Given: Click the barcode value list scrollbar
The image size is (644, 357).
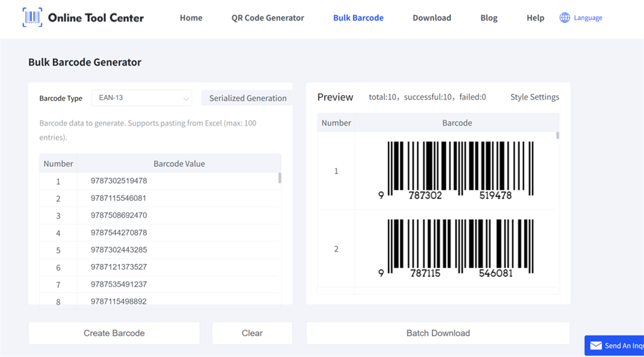Looking at the screenshot, I should (279, 178).
